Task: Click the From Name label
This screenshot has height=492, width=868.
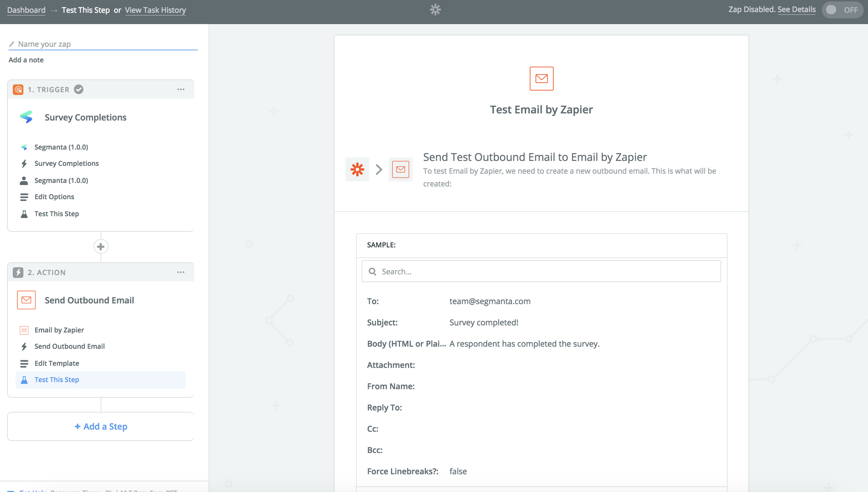Action: click(391, 386)
